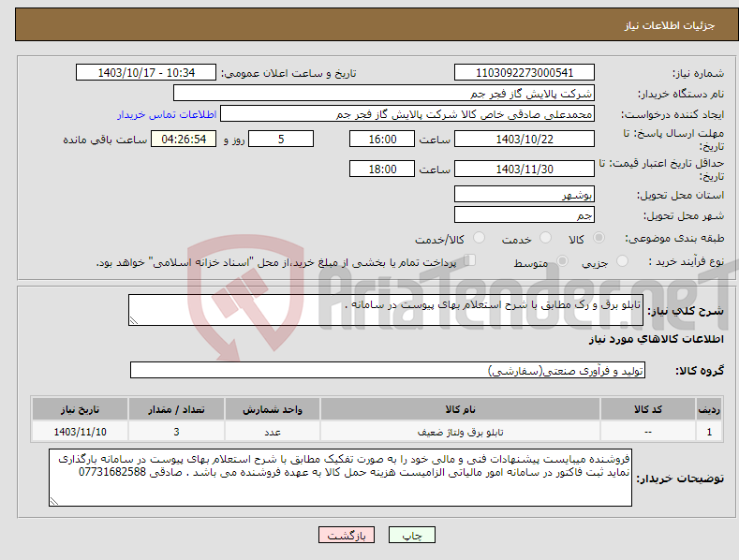
Task: Click the resize handle of buyer notes textarea
Action: coord(53,502)
